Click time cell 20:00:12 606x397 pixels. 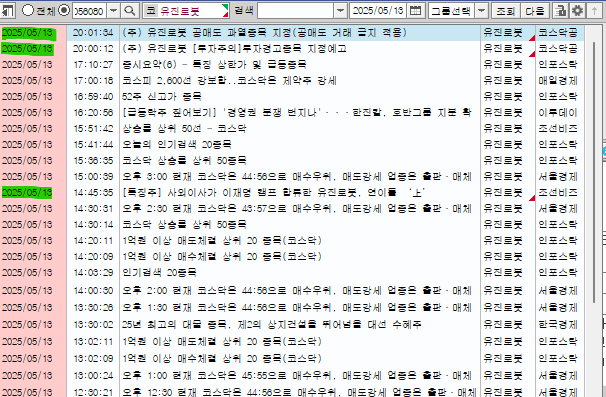point(93,49)
